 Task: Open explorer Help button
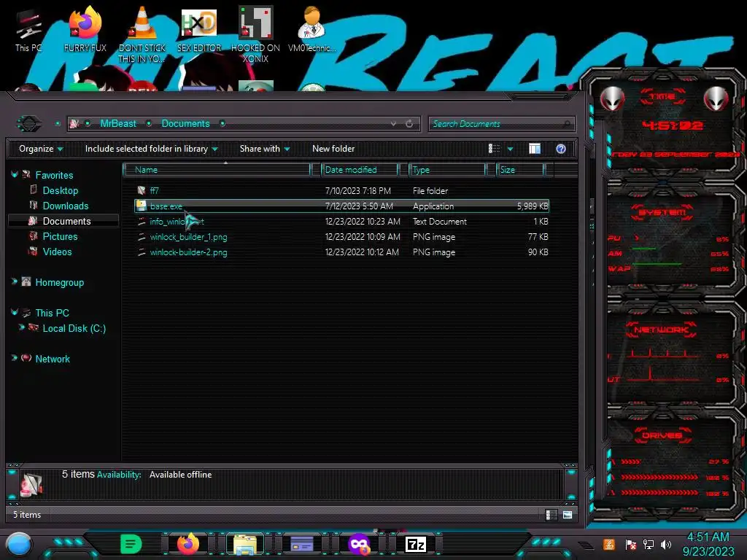tap(561, 149)
